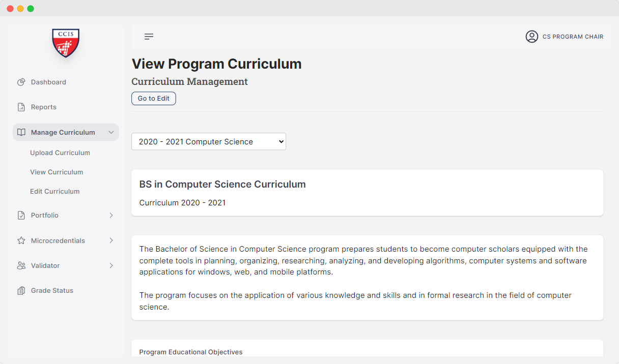The height and width of the screenshot is (364, 619).
Task: Expand the Validator submenu arrow
Action: point(111,265)
